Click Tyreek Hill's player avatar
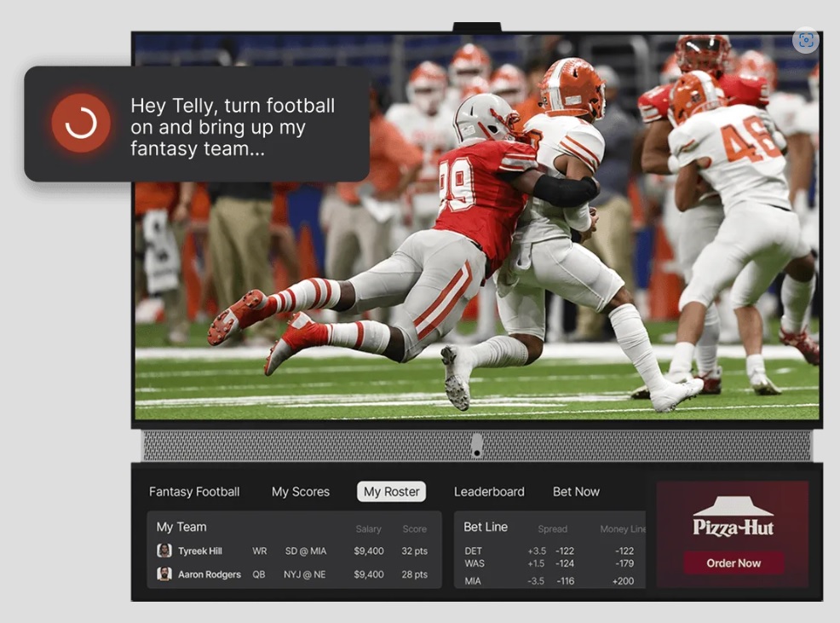The height and width of the screenshot is (623, 840). [164, 551]
